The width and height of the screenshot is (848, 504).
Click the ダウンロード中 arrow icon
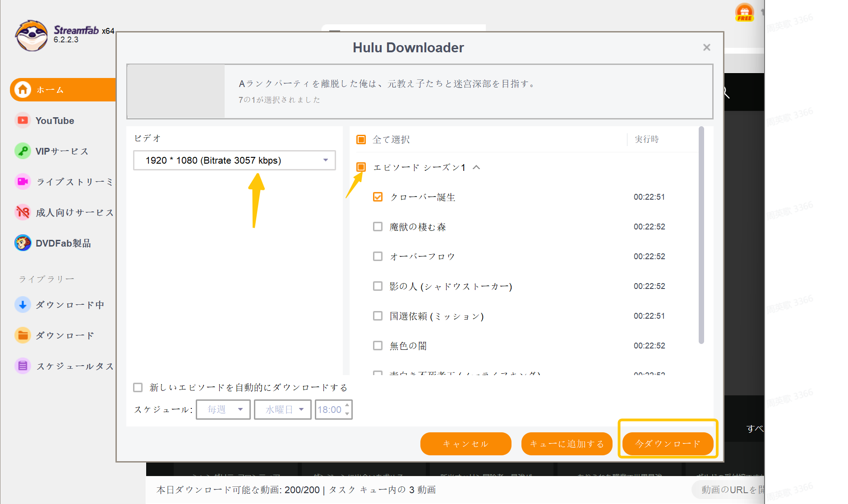tap(23, 305)
